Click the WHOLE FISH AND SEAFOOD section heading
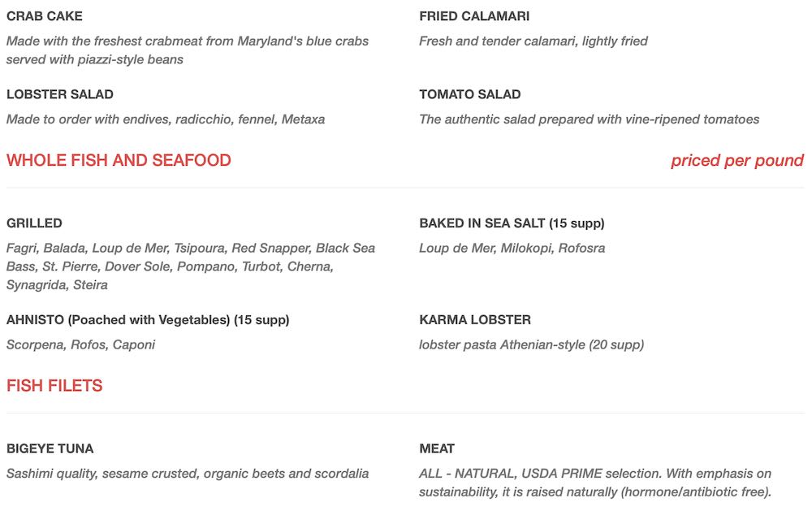Viewport: 812px width, 511px height. pyautogui.click(x=119, y=160)
